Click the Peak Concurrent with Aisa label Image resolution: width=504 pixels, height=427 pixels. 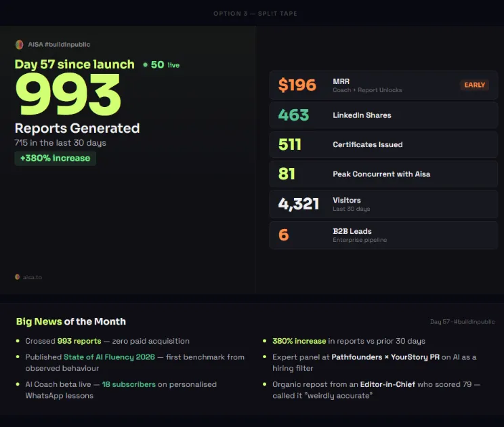tap(381, 174)
